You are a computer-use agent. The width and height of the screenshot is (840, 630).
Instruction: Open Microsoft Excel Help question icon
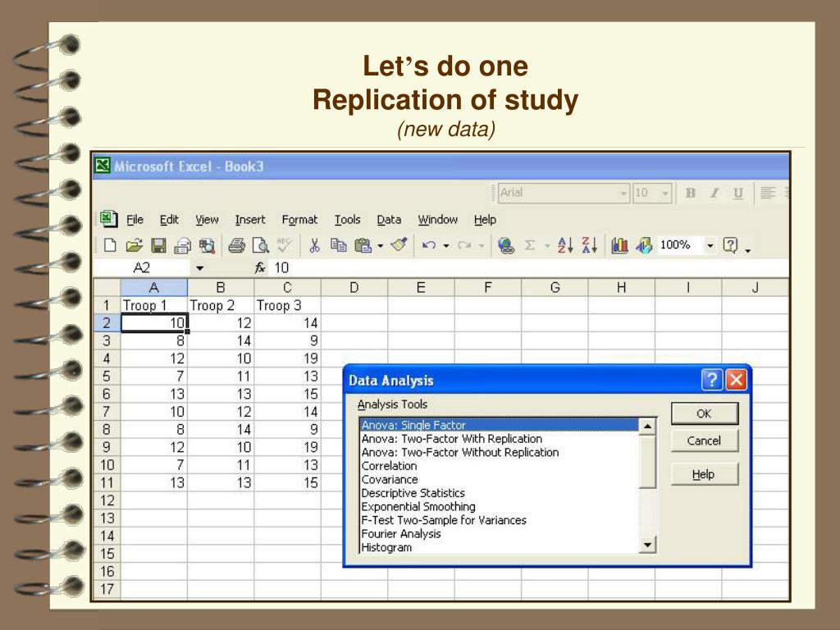coord(730,245)
